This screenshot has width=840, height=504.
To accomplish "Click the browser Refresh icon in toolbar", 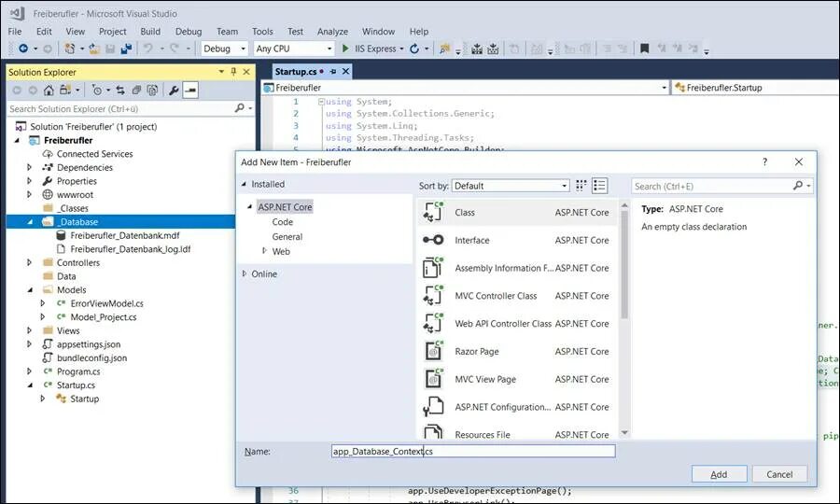I will click(x=414, y=49).
